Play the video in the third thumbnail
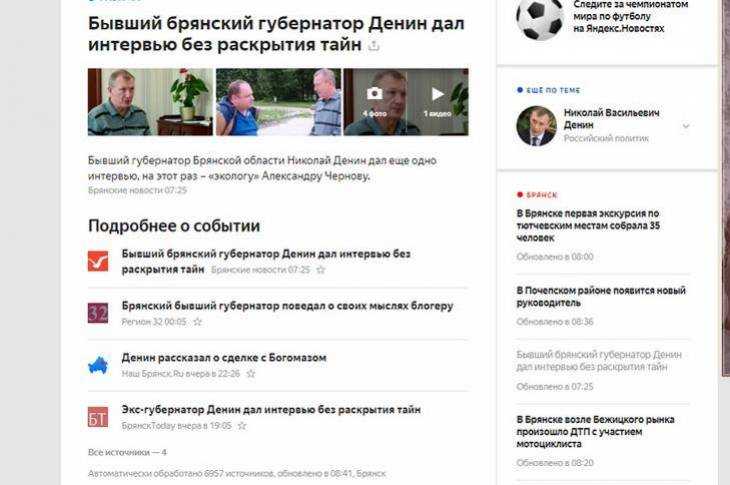The image size is (730, 485). coord(437,94)
